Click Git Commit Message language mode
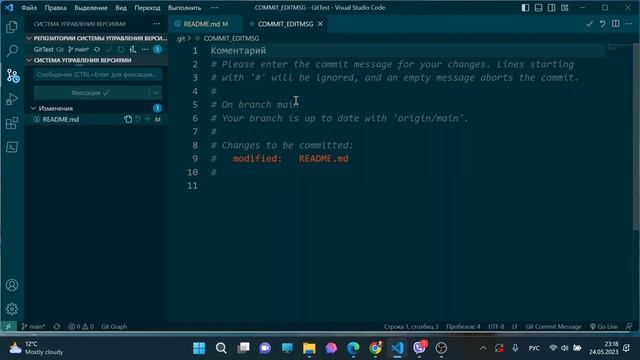Image resolution: width=640 pixels, height=360 pixels. point(553,327)
